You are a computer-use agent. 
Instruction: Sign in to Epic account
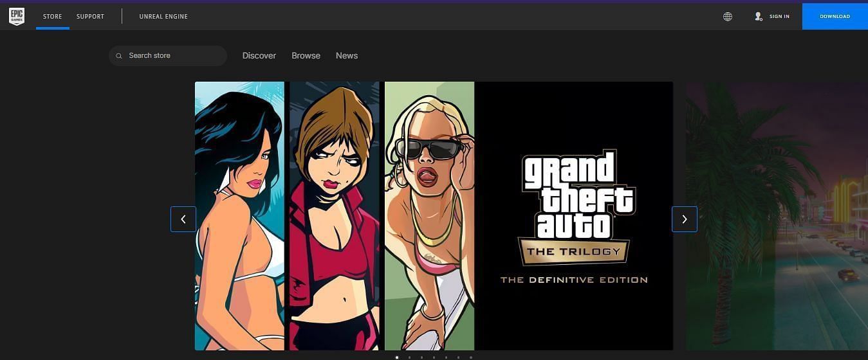pyautogui.click(x=779, y=17)
